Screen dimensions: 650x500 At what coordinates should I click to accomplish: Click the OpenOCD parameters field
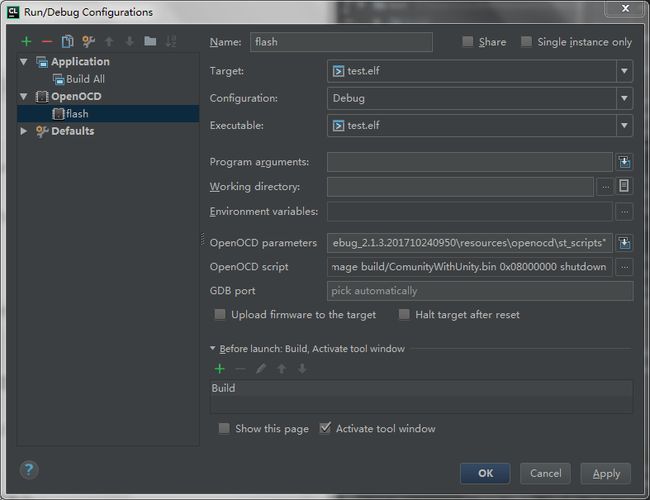pos(470,243)
